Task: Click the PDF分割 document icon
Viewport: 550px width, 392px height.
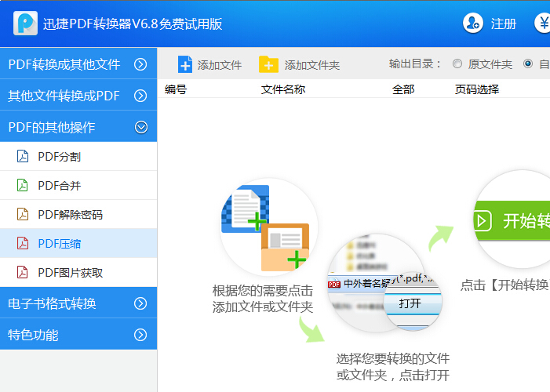Action: 23,156
